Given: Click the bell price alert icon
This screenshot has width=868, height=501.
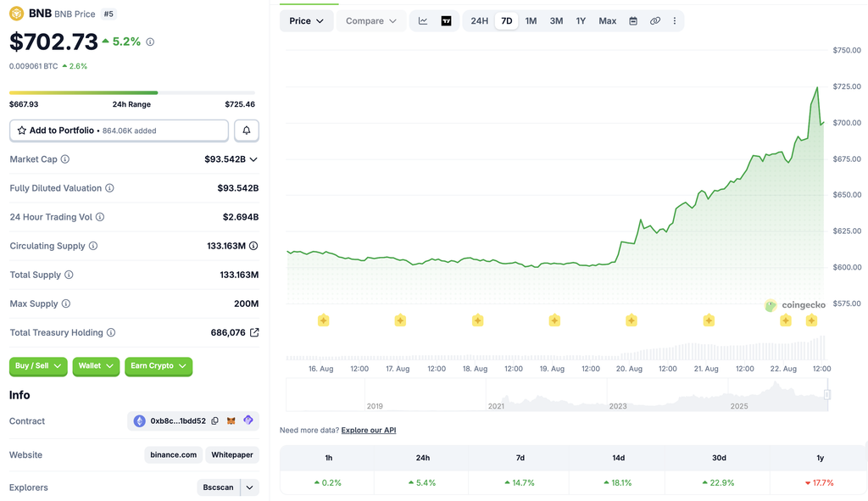Looking at the screenshot, I should pyautogui.click(x=247, y=131).
